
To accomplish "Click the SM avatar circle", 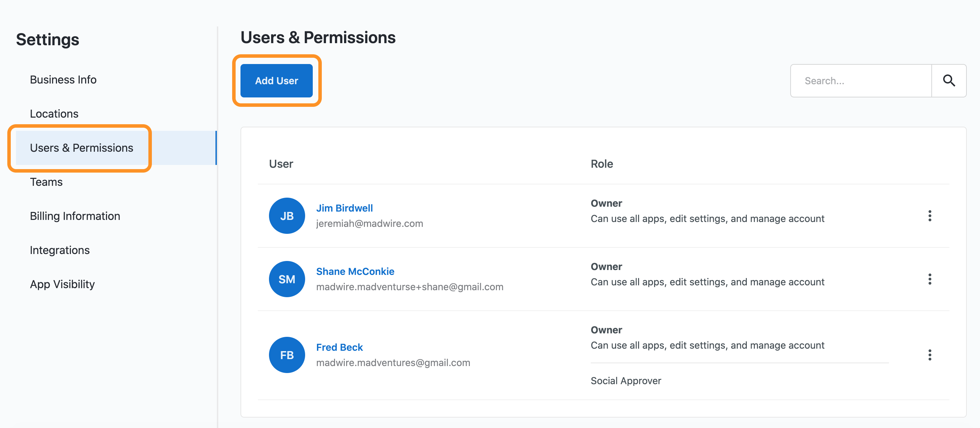I will 287,279.
